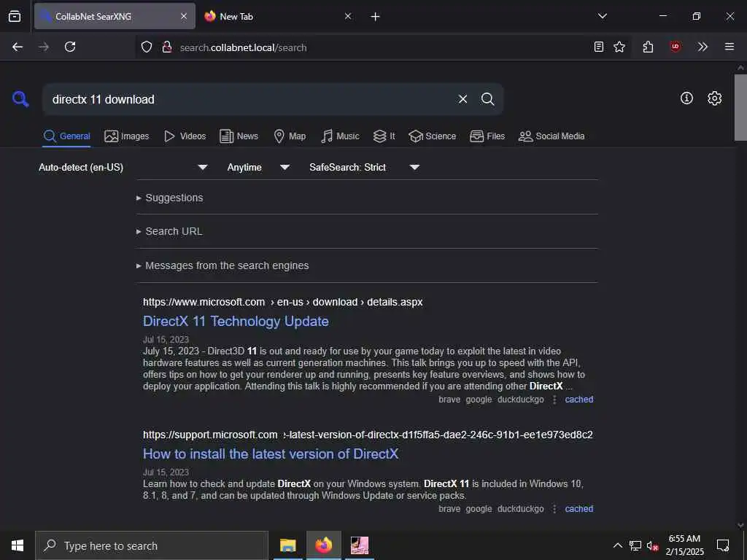The image size is (747, 560).
Task: Open the network status tray icon
Action: click(x=635, y=545)
